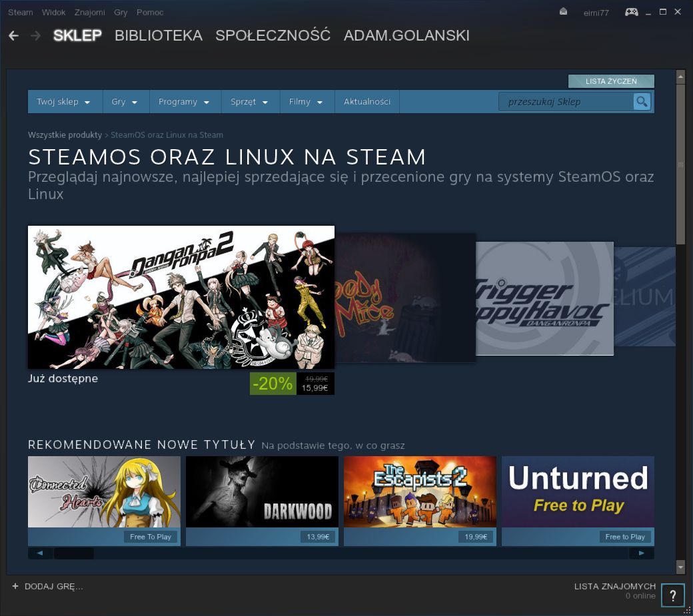Click The Escapists 2 19,99€ price tag

tap(476, 537)
